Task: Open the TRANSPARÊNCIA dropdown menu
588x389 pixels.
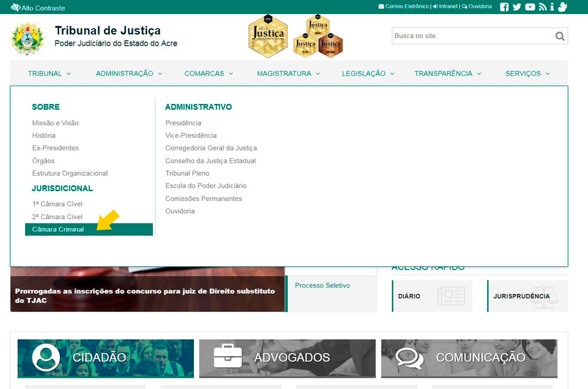Action: tap(447, 73)
